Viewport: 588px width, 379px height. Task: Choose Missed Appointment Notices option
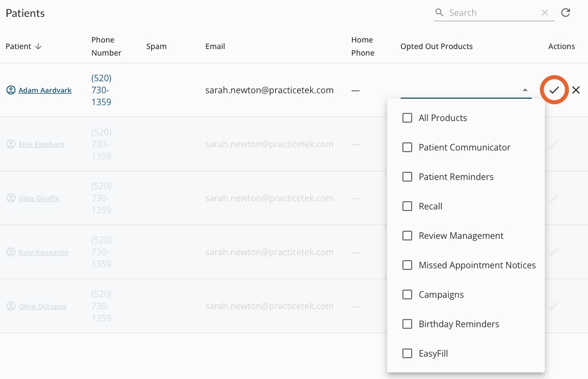click(477, 265)
